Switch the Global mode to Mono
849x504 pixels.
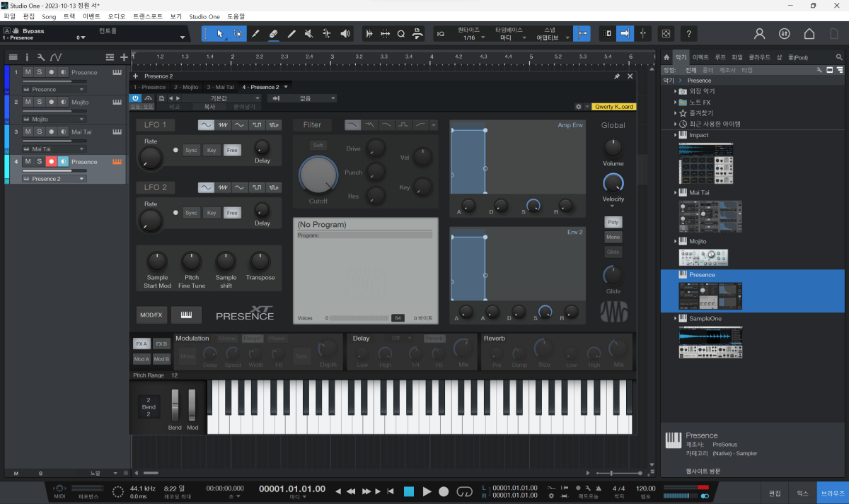613,237
